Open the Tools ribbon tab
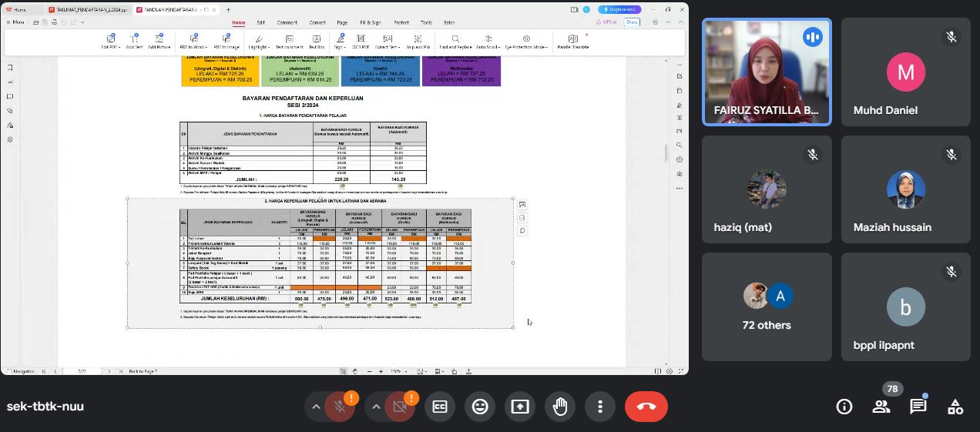The height and width of the screenshot is (432, 980). pos(426,22)
